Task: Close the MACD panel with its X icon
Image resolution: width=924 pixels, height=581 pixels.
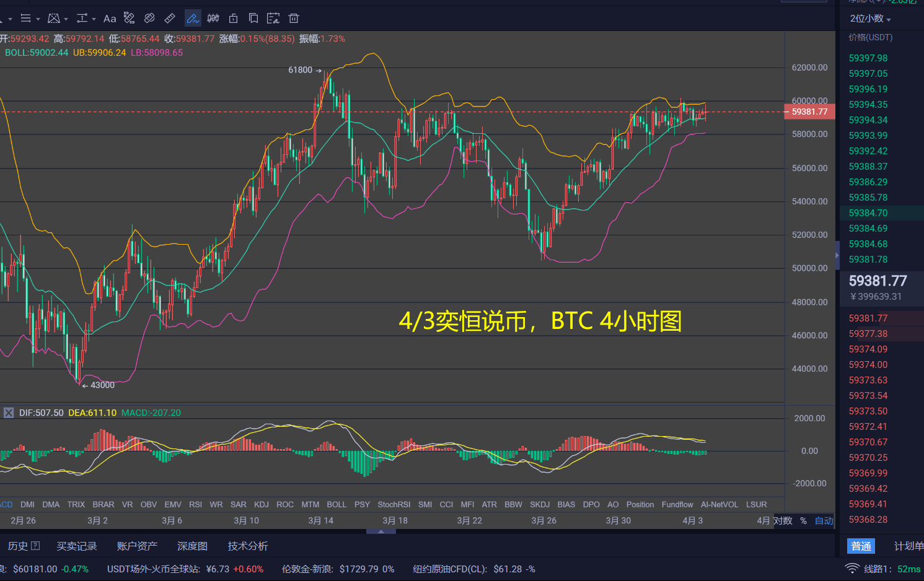Action: pyautogui.click(x=8, y=412)
